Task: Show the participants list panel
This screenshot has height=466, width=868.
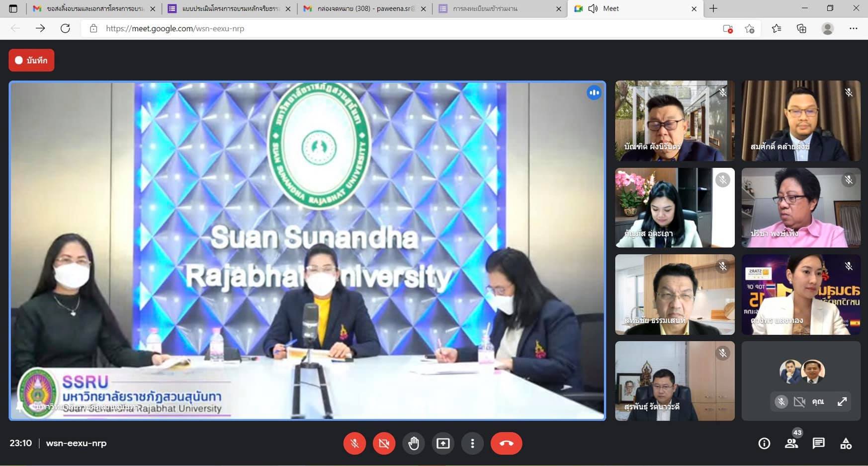Action: click(x=791, y=444)
